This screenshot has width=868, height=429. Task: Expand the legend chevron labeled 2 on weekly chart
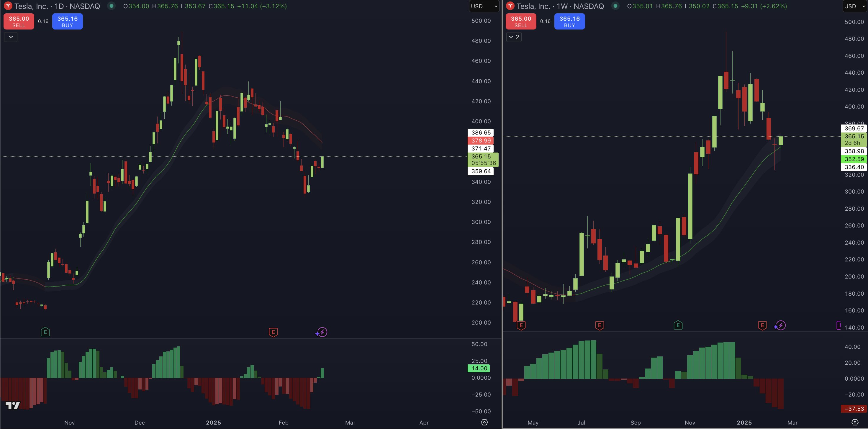[514, 37]
